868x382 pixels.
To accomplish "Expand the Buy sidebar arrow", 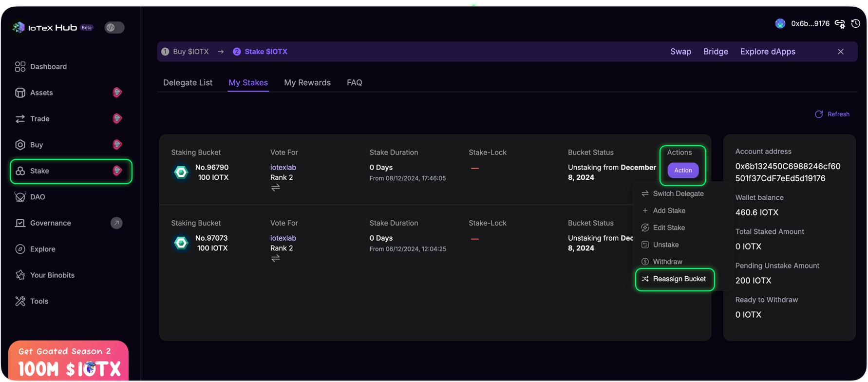I will 117,145.
